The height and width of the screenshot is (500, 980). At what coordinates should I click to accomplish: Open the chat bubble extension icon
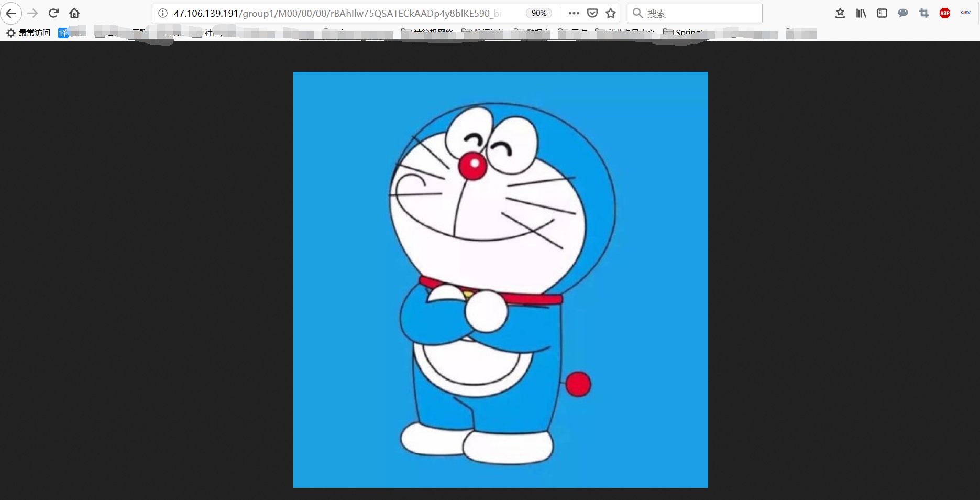click(903, 13)
